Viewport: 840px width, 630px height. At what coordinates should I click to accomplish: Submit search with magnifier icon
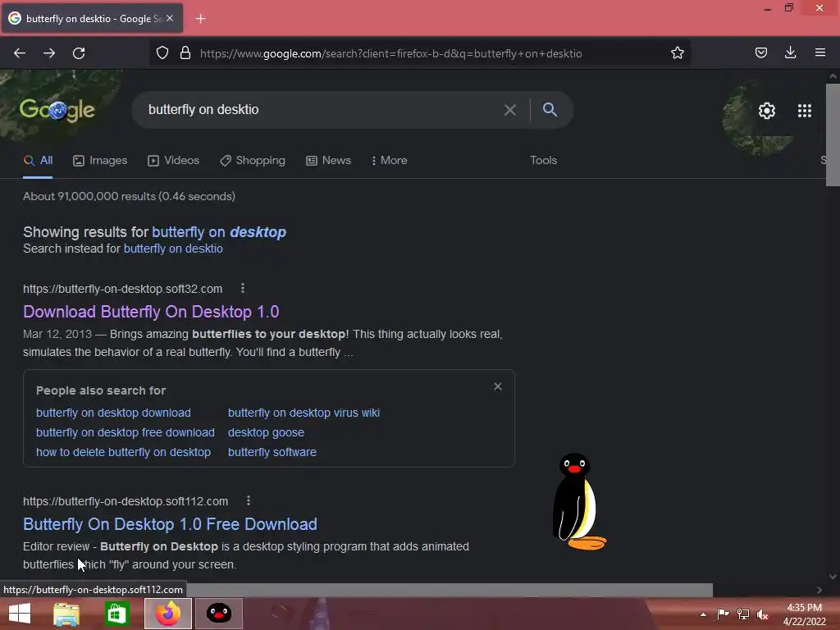(550, 109)
